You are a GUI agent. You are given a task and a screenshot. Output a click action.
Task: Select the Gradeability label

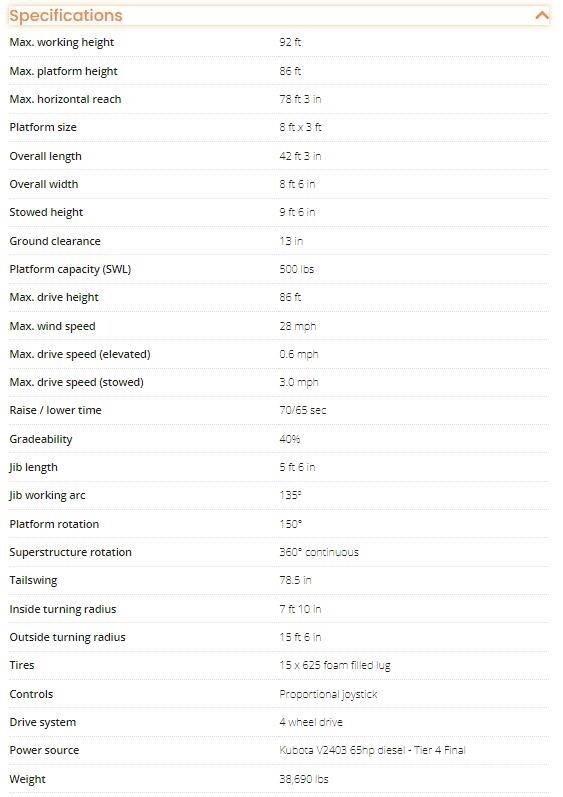[x=41, y=439]
